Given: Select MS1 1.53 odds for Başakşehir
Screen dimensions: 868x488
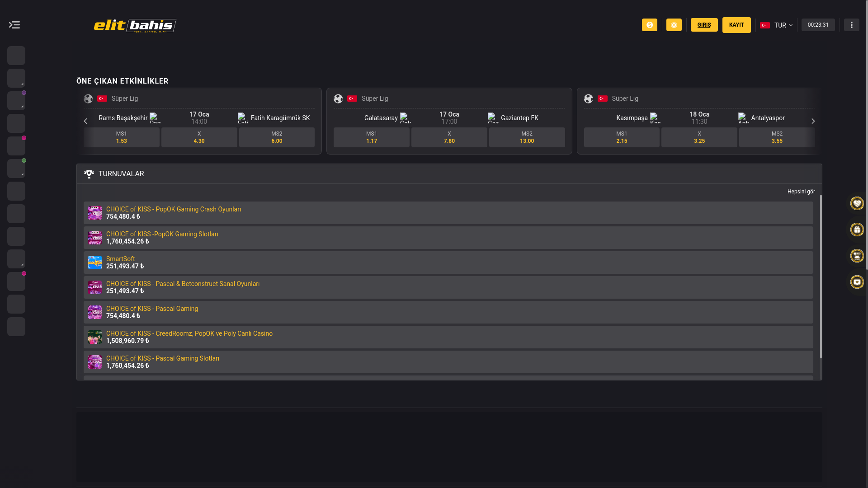Looking at the screenshot, I should 122,137.
